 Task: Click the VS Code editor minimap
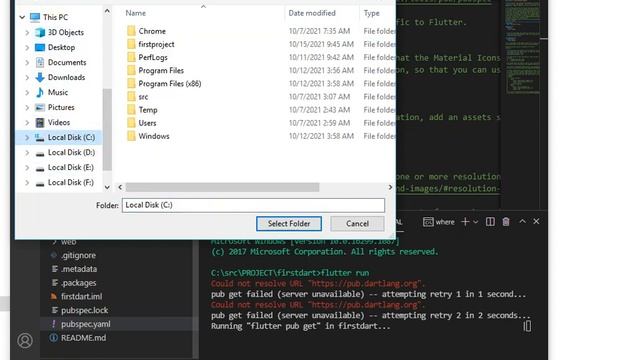tap(523, 47)
